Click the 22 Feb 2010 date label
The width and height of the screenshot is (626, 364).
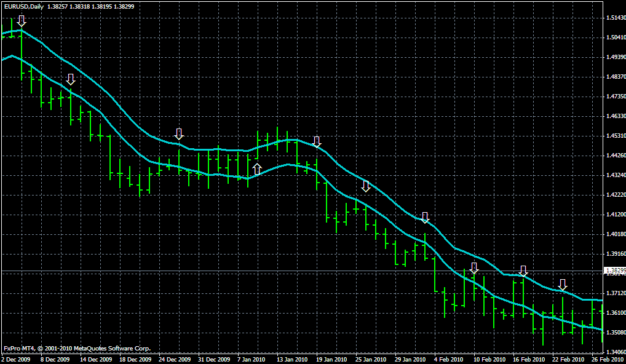[x=568, y=359]
